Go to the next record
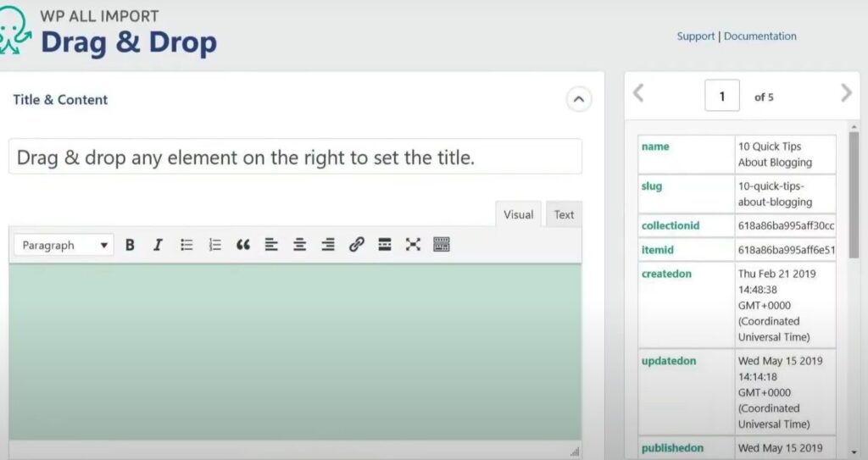The image size is (868, 460). point(846,93)
